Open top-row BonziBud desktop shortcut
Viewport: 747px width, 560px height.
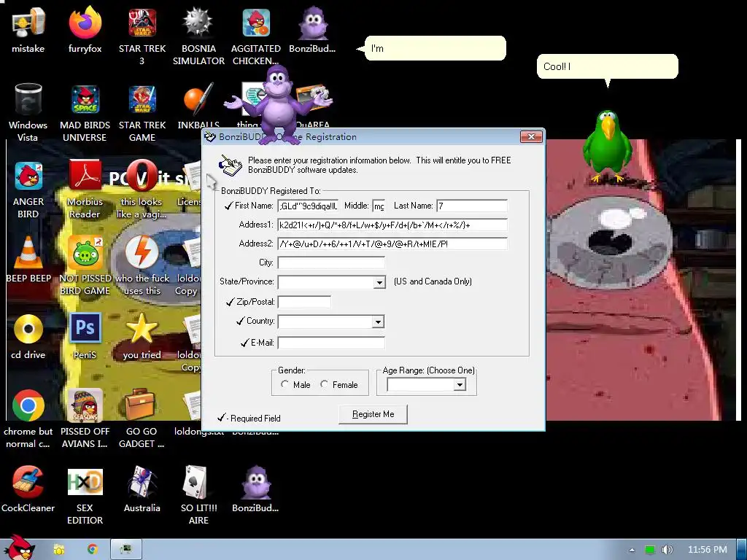[x=312, y=24]
